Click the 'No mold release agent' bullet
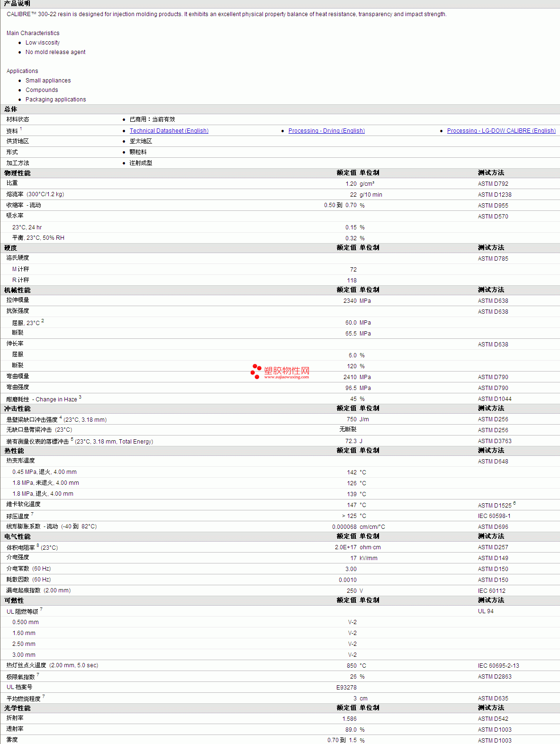560x744 pixels. click(x=55, y=52)
